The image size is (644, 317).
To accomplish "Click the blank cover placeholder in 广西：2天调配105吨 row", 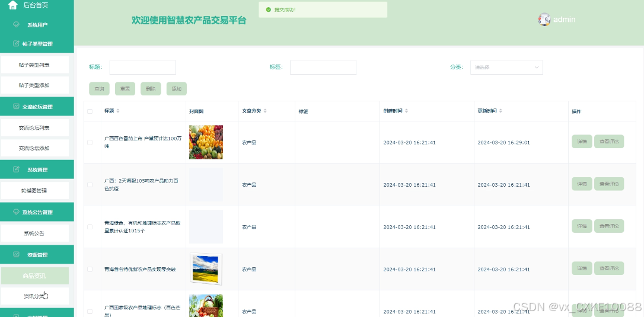I will [x=206, y=184].
